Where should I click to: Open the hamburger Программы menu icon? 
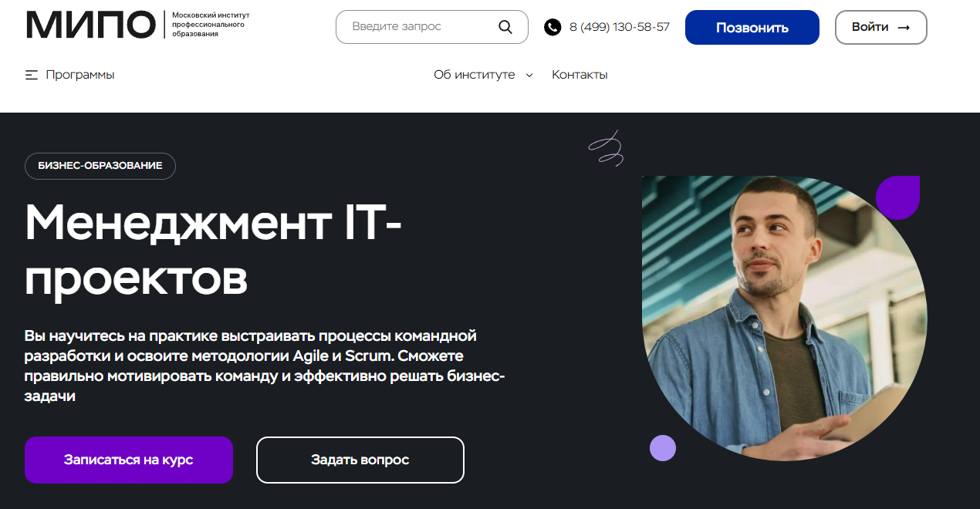(32, 75)
